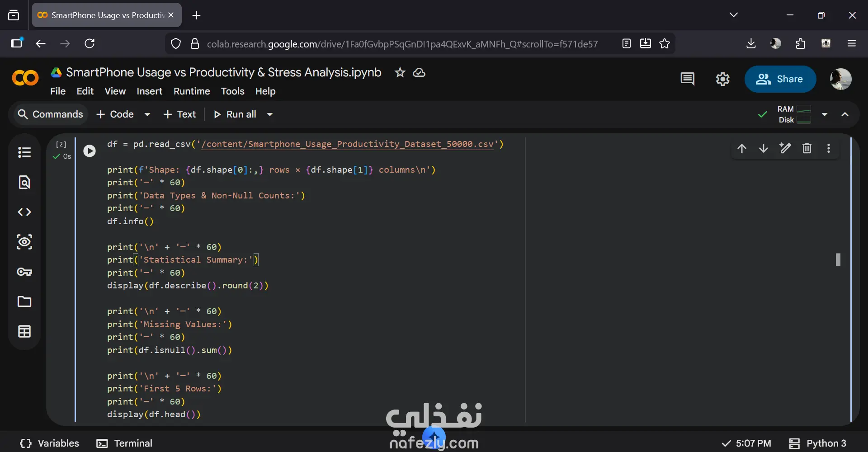Open the Variables panel at bottom

coord(50,443)
